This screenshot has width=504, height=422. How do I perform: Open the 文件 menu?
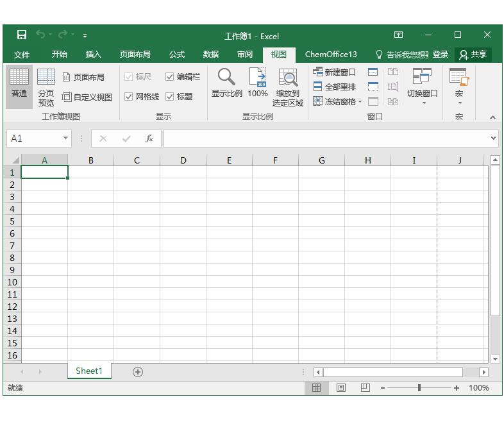coord(22,55)
